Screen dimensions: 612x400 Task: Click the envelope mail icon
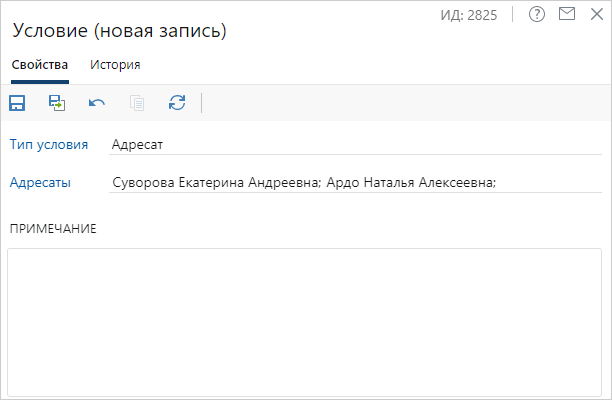[x=567, y=15]
